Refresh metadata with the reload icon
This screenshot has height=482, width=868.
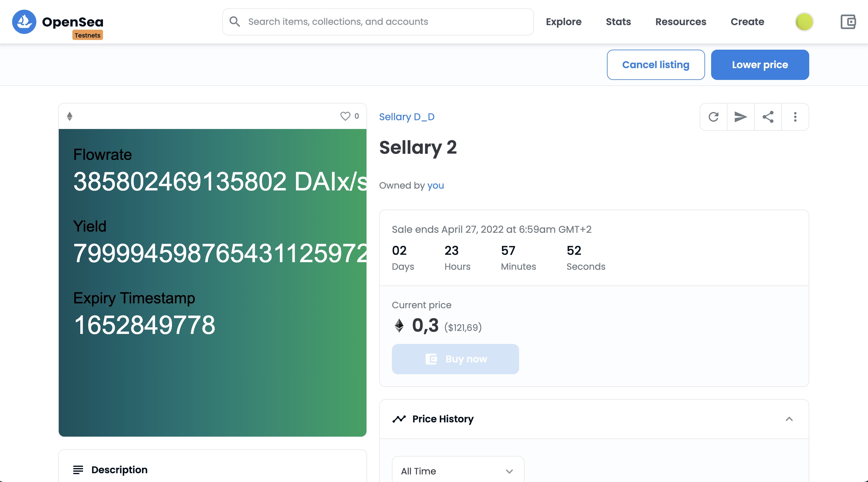pos(713,117)
